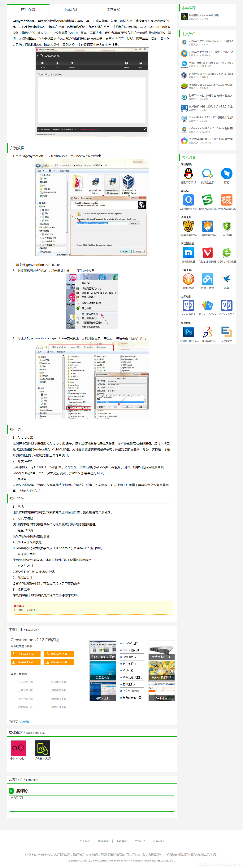Screen dimensions: 243x868
Task: Click the Vivaldi浏览器 icon
Action: click(x=207, y=253)
